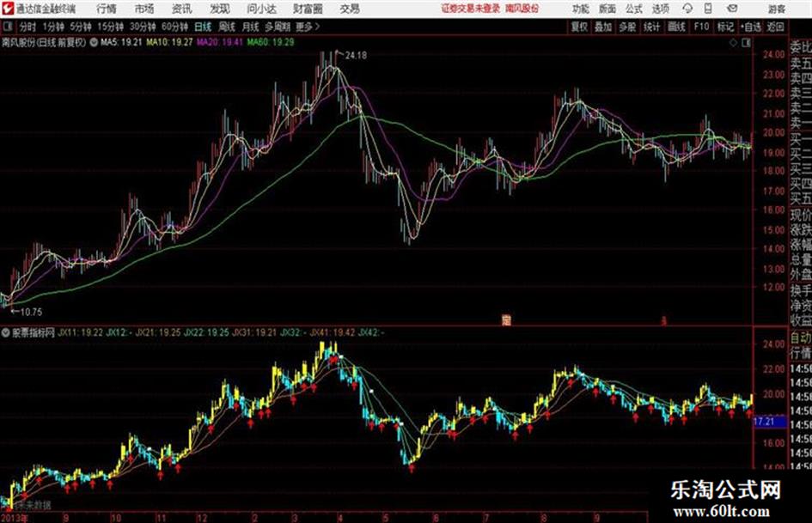Click the 24.18 high price label
812x523 pixels.
click(356, 55)
